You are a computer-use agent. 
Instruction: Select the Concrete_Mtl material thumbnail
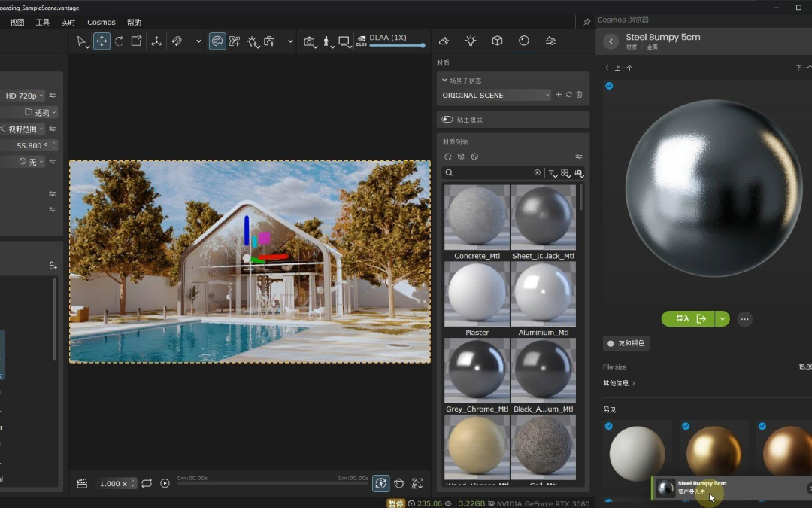[477, 217]
